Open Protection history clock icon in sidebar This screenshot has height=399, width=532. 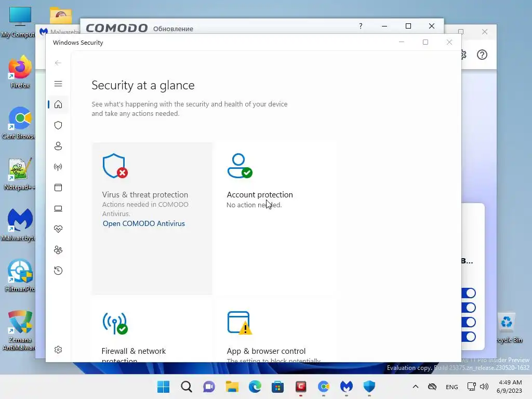(x=58, y=270)
